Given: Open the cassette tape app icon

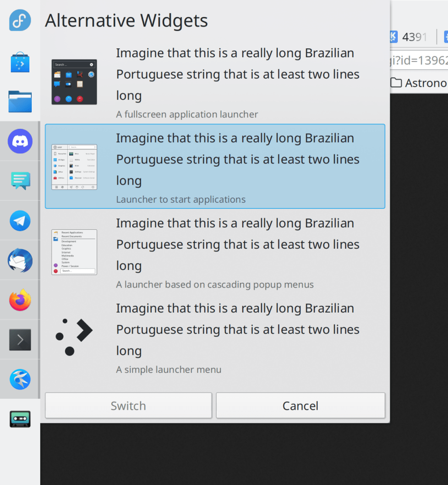Looking at the screenshot, I should pos(20,419).
